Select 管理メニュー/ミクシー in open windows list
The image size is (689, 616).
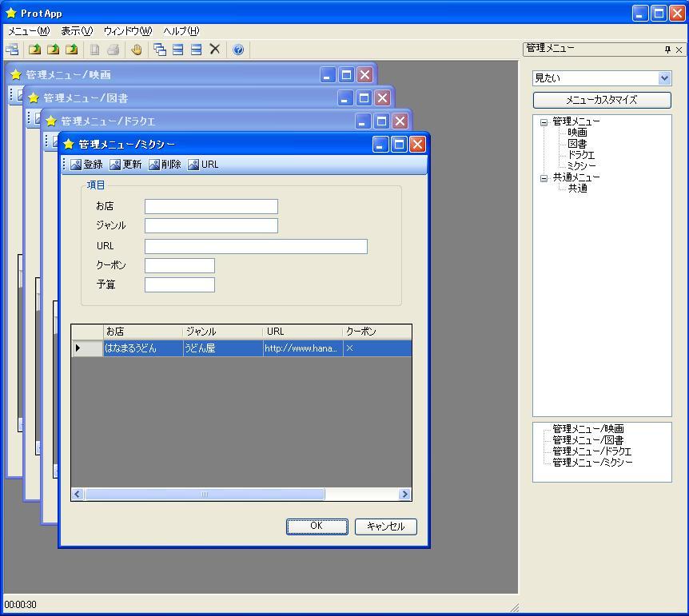[x=592, y=463]
